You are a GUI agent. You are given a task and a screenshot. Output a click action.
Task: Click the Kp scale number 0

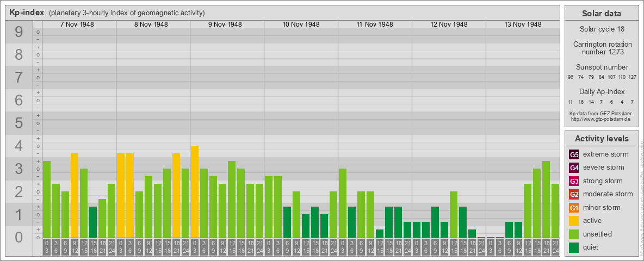18,237
